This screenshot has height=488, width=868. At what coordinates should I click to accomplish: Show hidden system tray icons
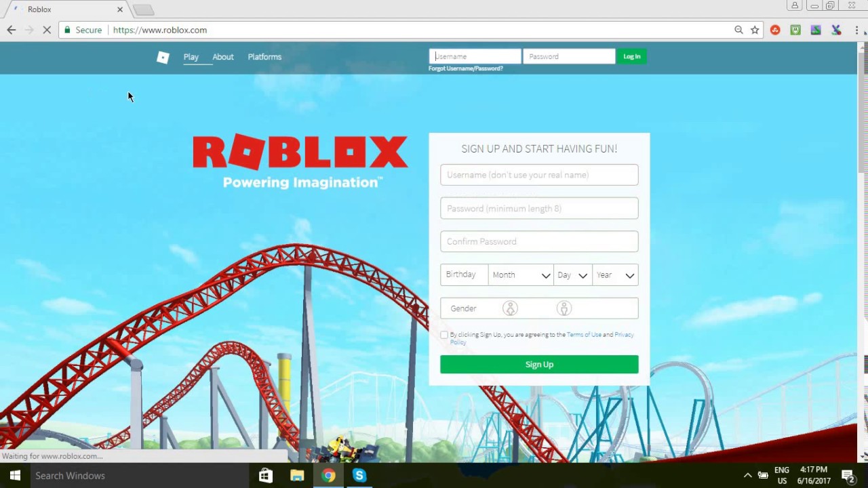(x=747, y=476)
